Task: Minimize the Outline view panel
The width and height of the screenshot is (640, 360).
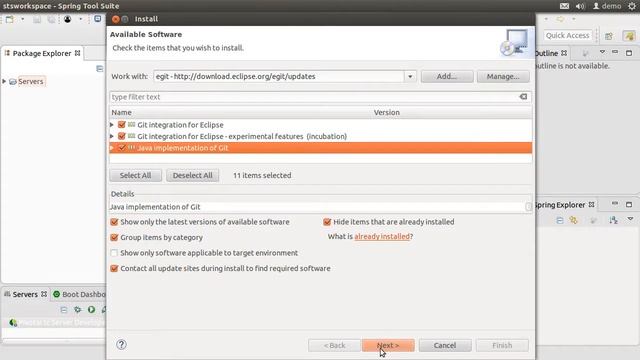Action: pos(615,52)
